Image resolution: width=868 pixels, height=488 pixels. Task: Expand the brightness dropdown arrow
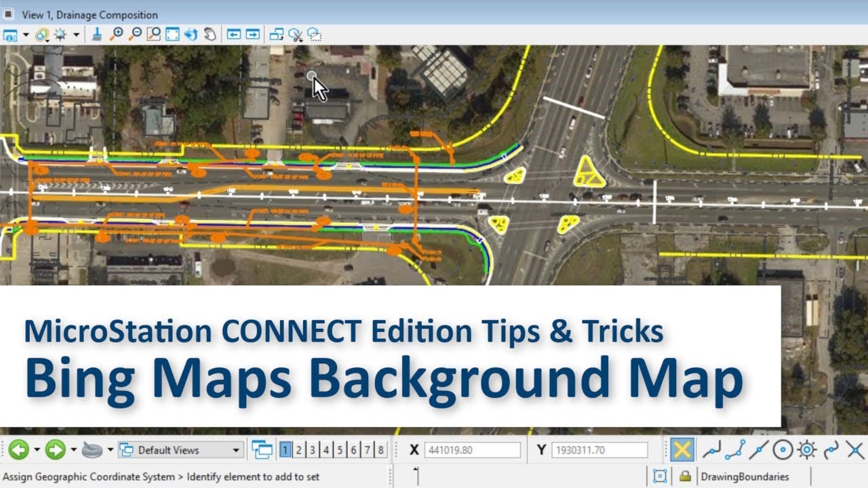[x=76, y=35]
